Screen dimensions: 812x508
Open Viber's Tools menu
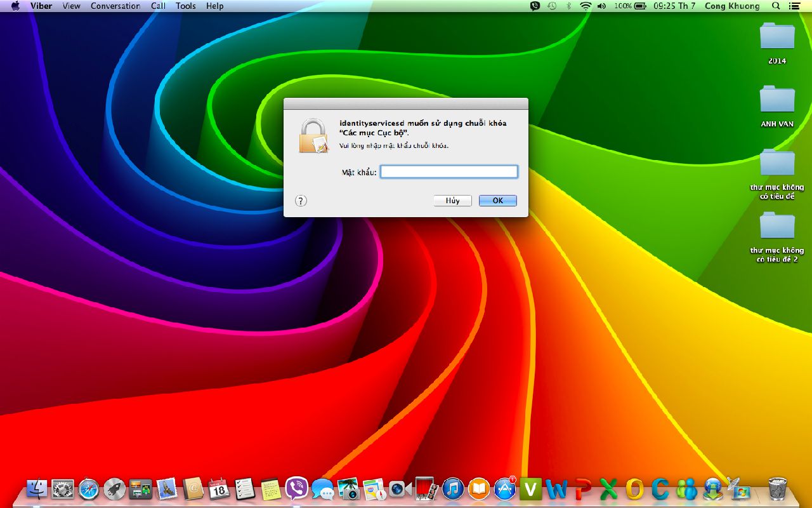click(185, 6)
